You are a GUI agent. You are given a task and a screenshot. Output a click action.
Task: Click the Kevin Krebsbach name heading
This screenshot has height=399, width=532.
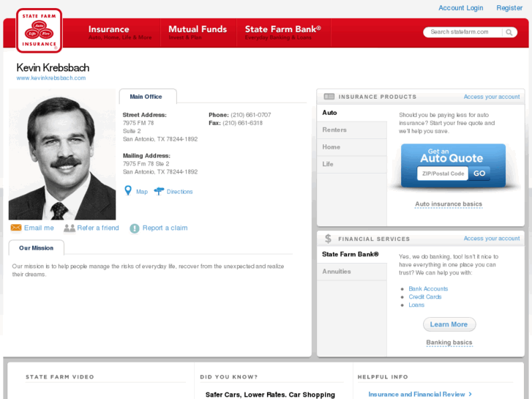pos(53,67)
